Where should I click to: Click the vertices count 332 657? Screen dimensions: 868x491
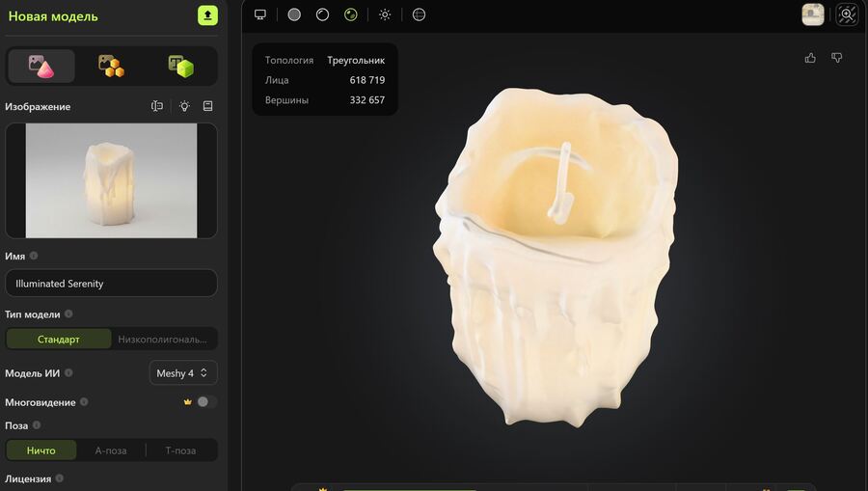point(367,100)
